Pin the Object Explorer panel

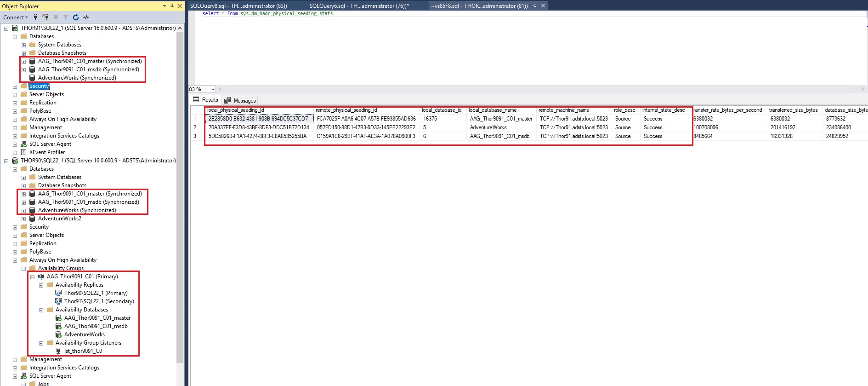172,6
